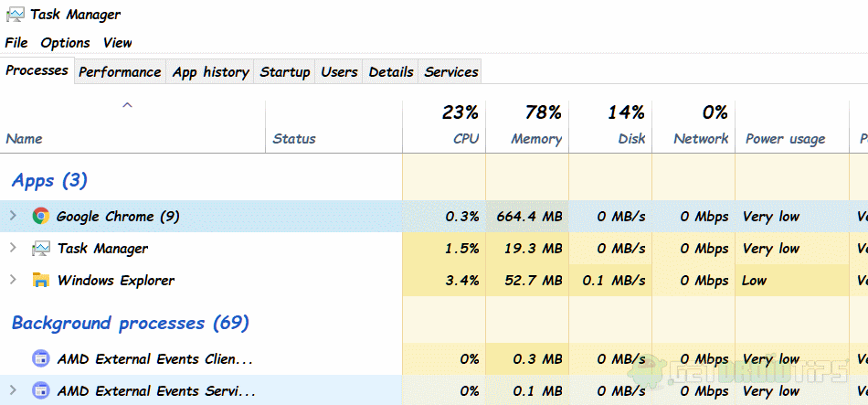Go to the Services tab
868x405 pixels.
pos(451,72)
